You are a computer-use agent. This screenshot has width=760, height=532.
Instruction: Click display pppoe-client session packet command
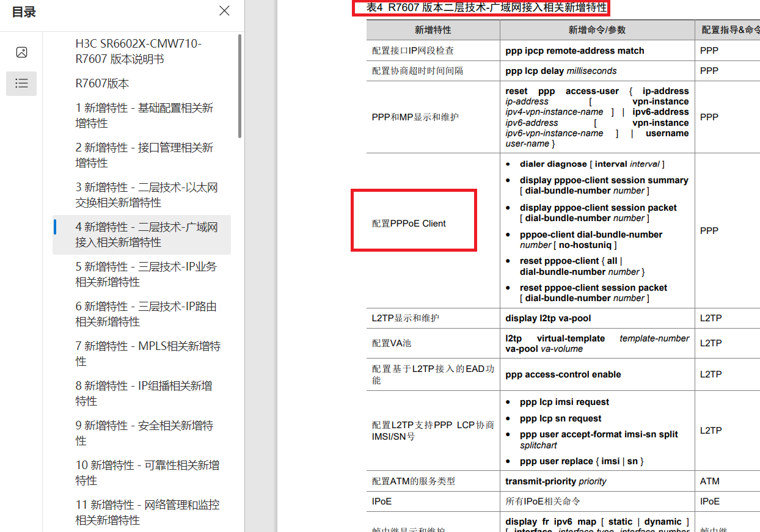(x=598, y=213)
